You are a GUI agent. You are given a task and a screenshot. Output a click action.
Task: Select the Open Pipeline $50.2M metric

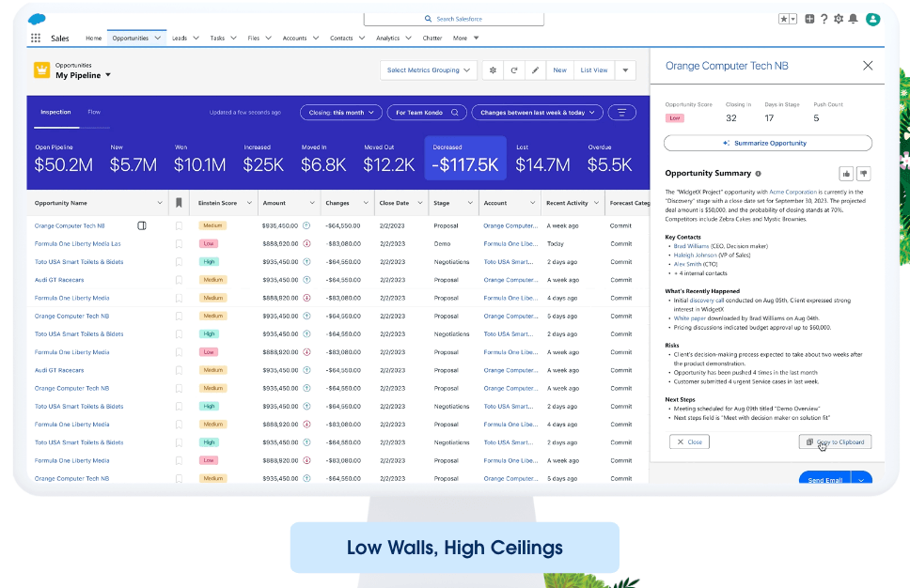point(63,159)
